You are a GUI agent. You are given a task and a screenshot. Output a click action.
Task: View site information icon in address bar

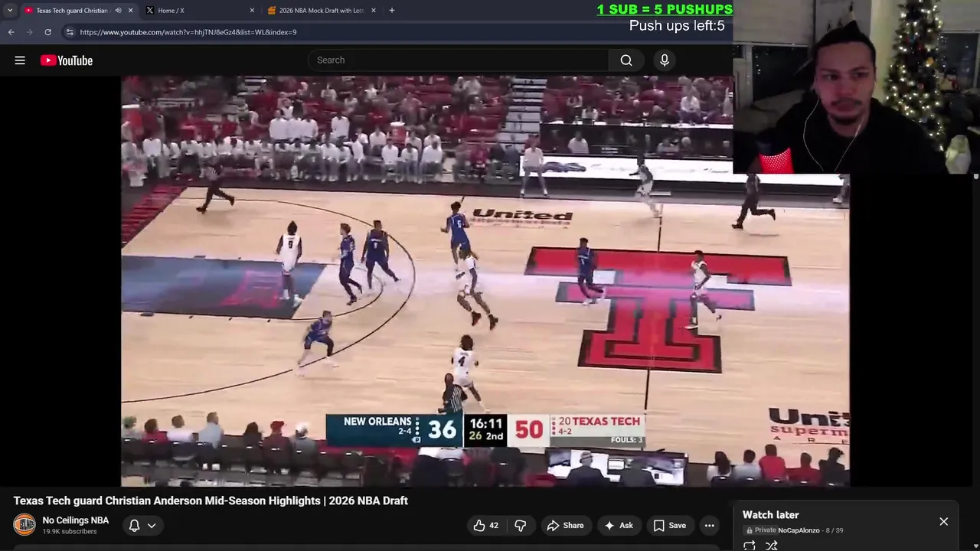pos(70,32)
